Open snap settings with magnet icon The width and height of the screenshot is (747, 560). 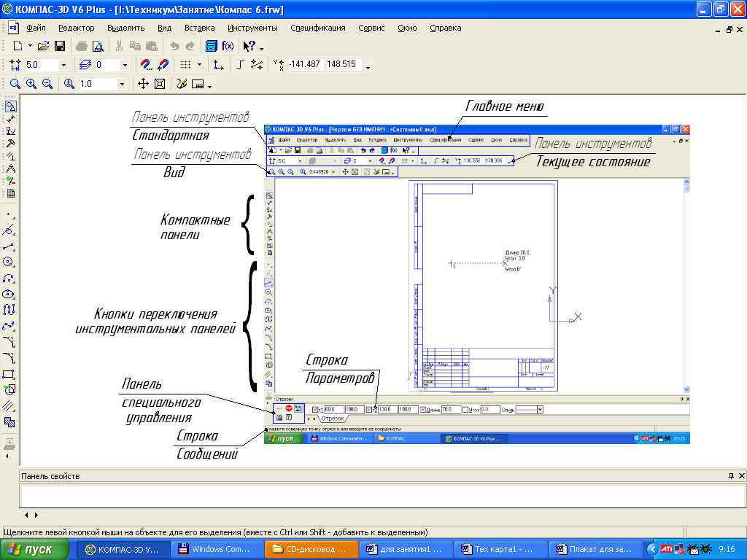(x=146, y=64)
